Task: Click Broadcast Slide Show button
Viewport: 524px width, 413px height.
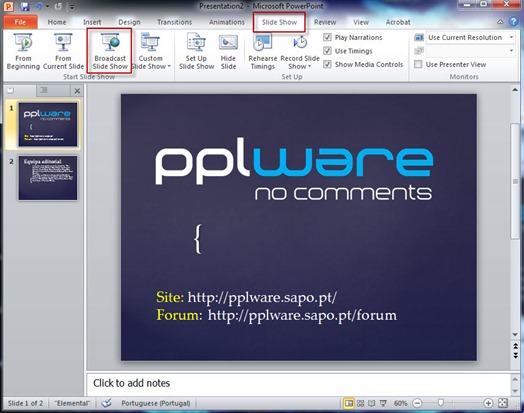Action: 110,52
